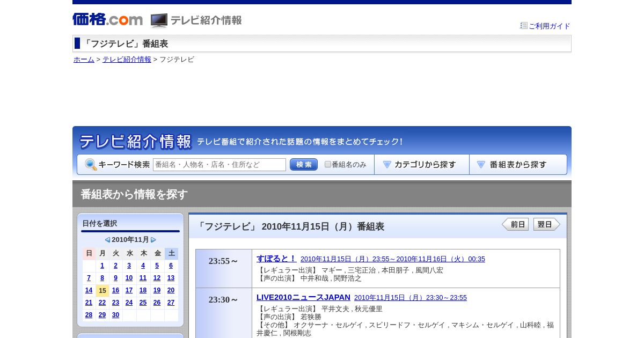
Task: Select November 19 in the calendar
Action: click(157, 290)
